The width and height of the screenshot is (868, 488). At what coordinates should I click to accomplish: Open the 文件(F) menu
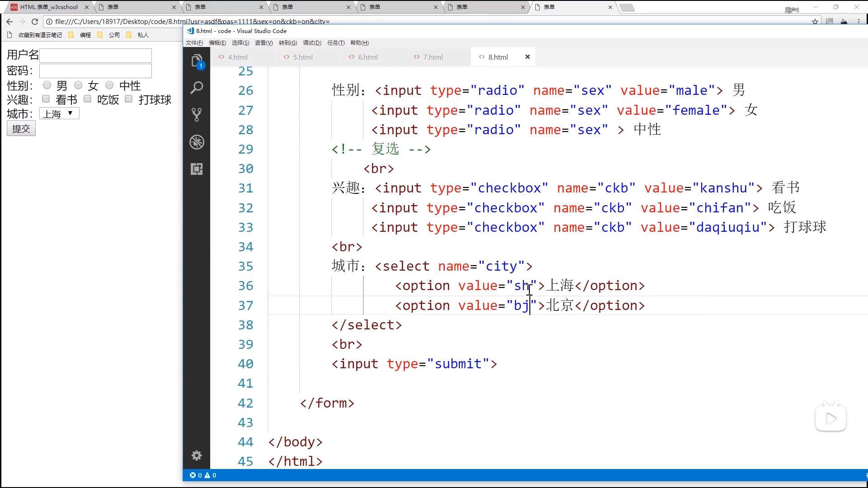pos(194,43)
